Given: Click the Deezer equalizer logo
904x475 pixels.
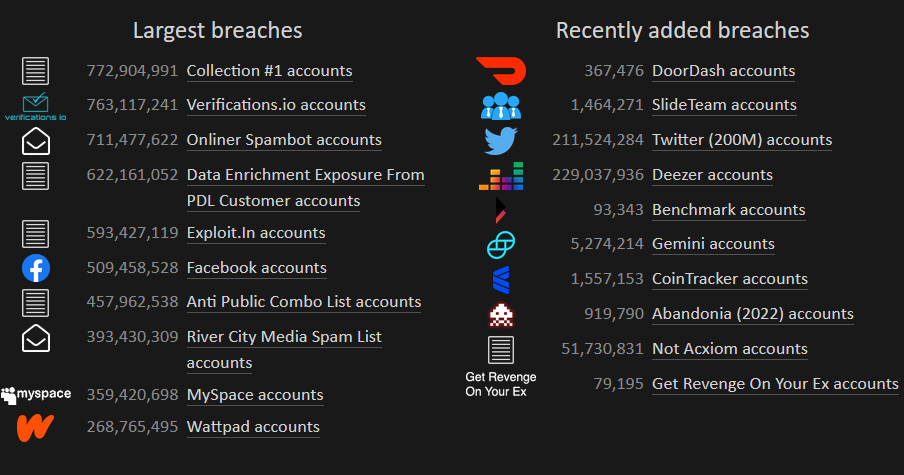Looking at the screenshot, I should 501,176.
